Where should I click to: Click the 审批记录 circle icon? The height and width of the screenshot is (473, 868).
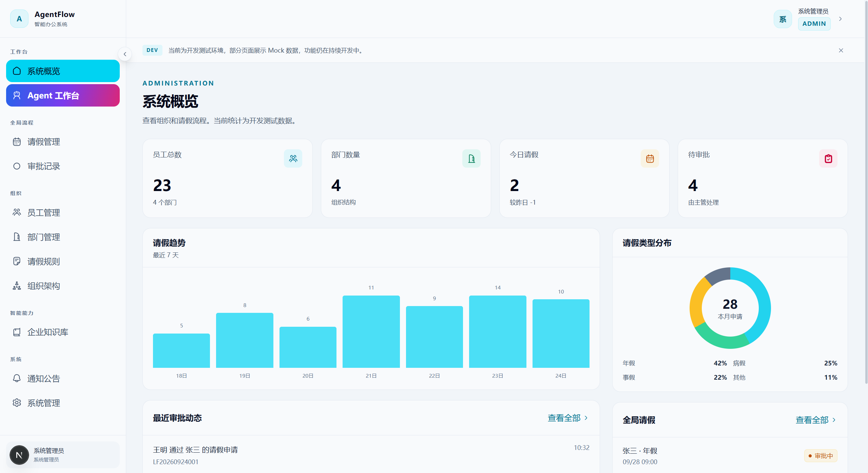click(x=17, y=166)
